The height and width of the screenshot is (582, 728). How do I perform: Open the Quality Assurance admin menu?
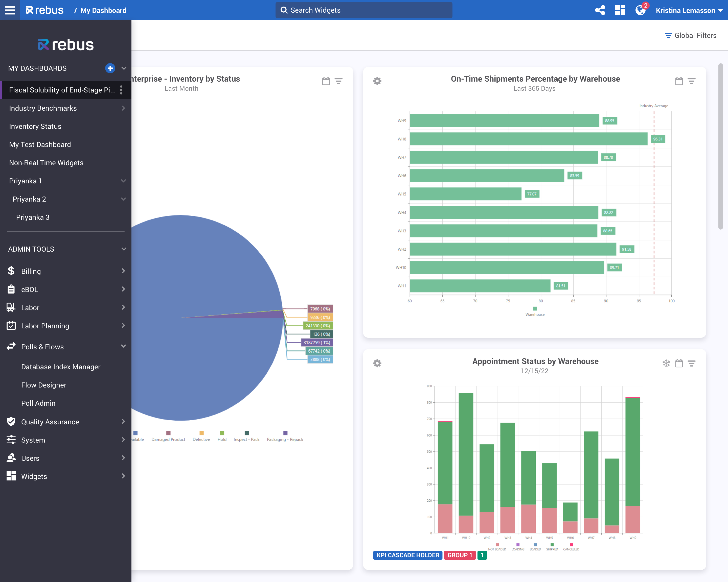pyautogui.click(x=50, y=421)
